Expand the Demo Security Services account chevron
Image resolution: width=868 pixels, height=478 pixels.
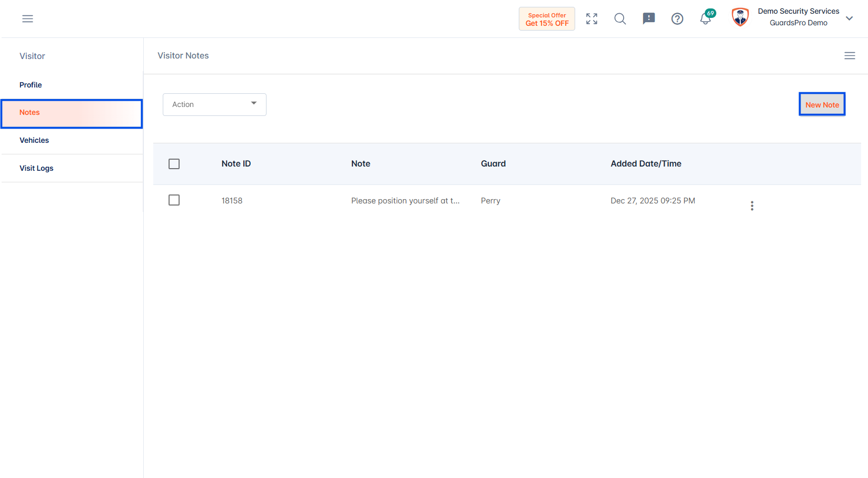[849, 18]
